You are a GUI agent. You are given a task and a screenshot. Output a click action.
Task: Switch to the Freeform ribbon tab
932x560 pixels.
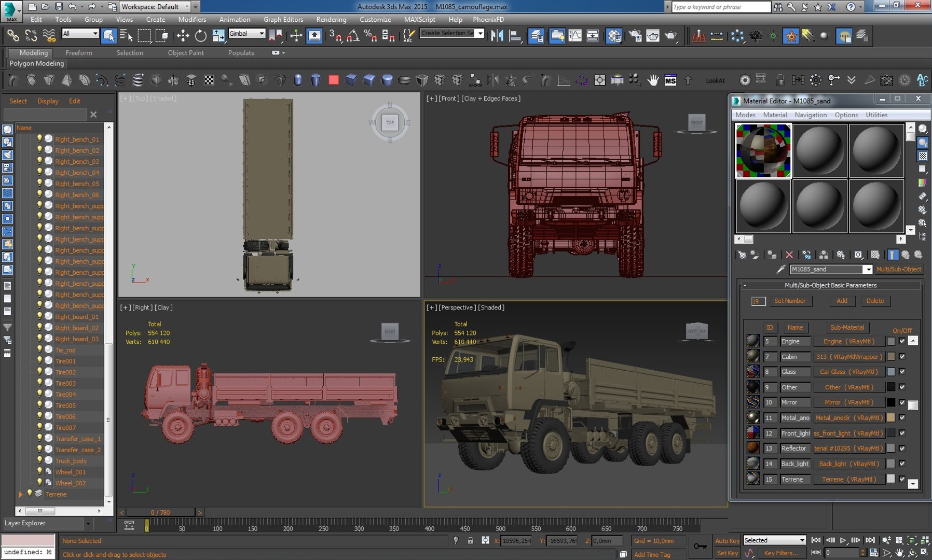[79, 52]
